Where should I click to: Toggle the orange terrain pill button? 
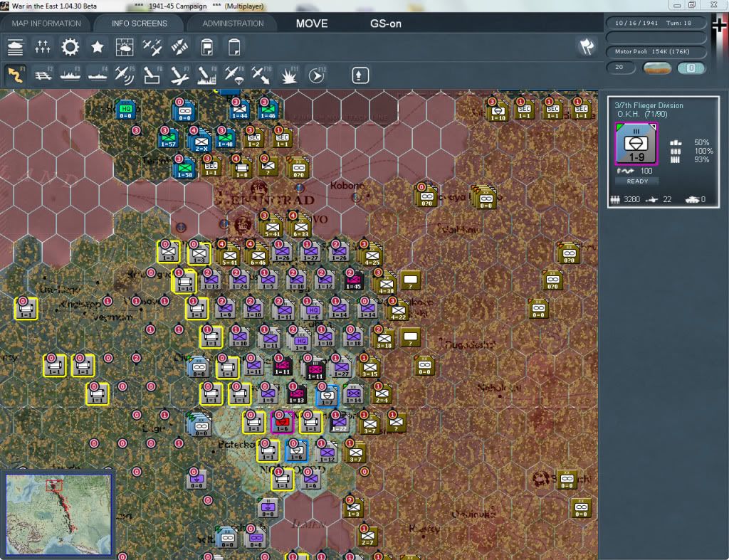[657, 68]
